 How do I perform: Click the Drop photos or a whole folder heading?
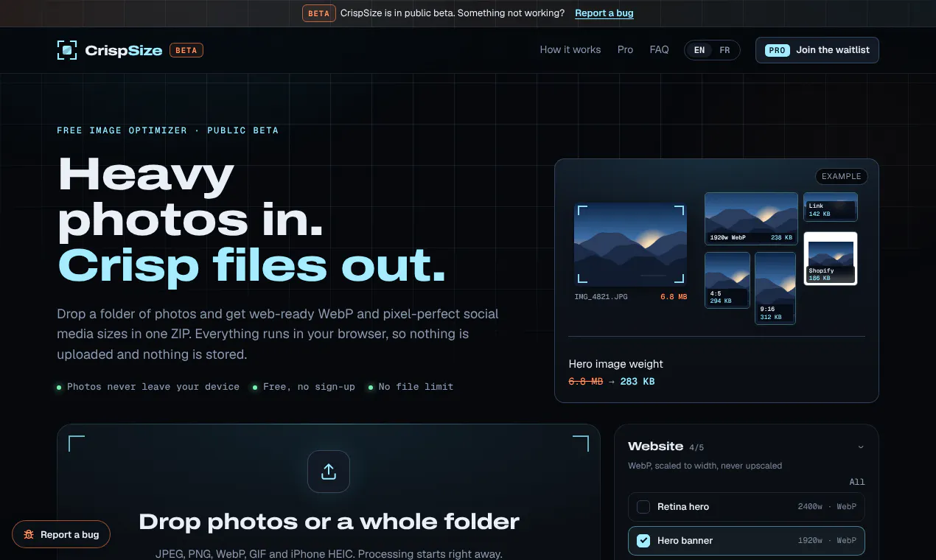pyautogui.click(x=329, y=522)
